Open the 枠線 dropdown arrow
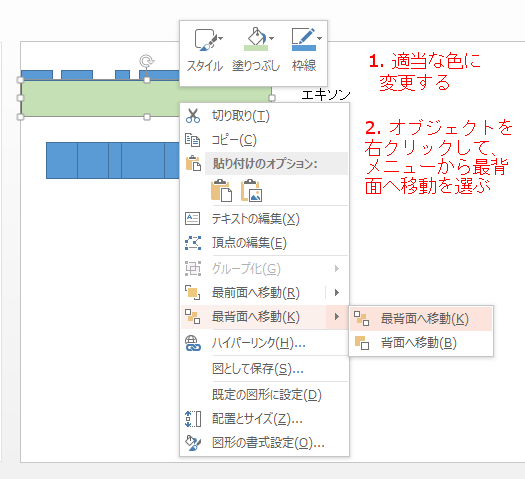 [319, 38]
